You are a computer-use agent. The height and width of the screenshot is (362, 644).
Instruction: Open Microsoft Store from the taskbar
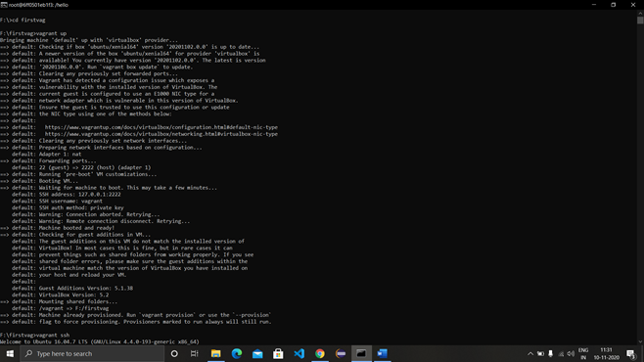[278, 353]
